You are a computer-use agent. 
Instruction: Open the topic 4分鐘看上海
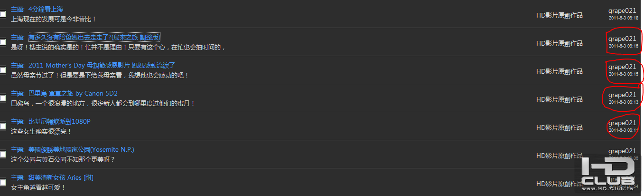46,9
